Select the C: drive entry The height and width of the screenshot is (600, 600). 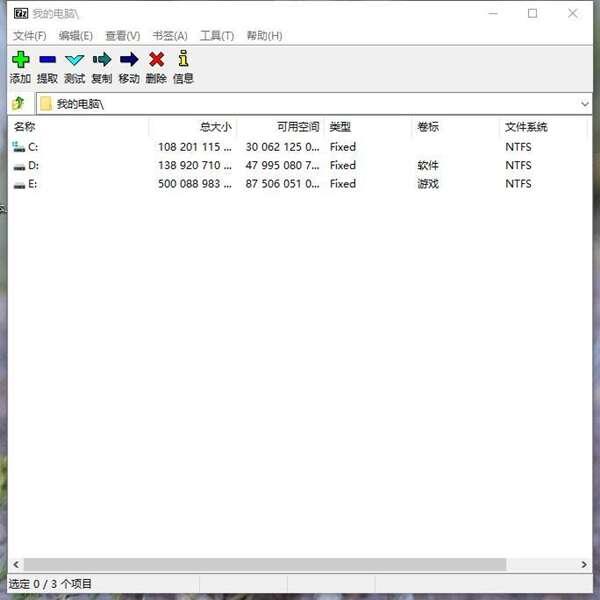pos(33,147)
